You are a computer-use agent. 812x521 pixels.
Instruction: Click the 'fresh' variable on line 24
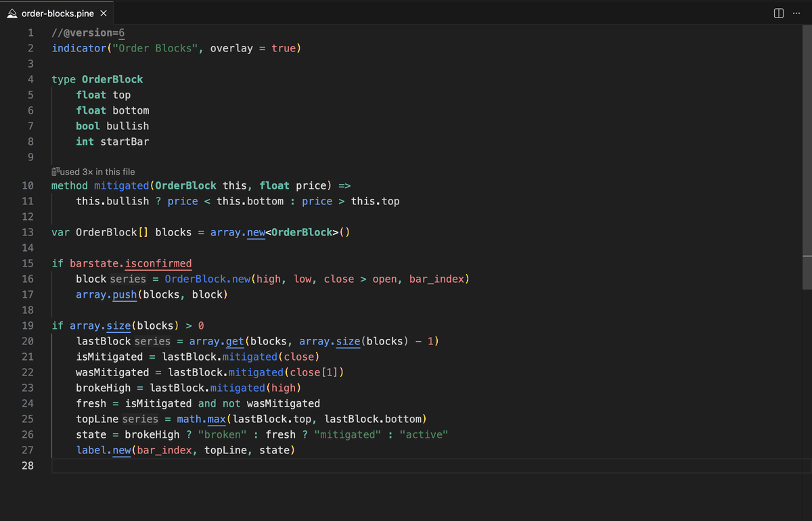(x=91, y=403)
